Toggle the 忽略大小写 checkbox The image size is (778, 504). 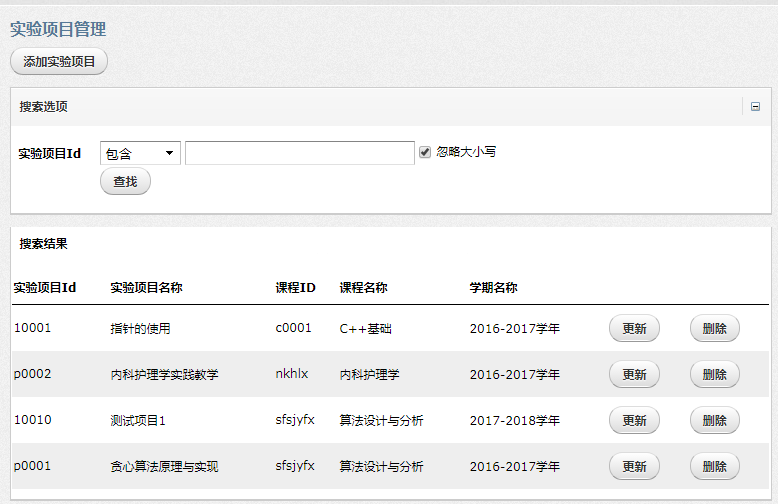[x=425, y=152]
